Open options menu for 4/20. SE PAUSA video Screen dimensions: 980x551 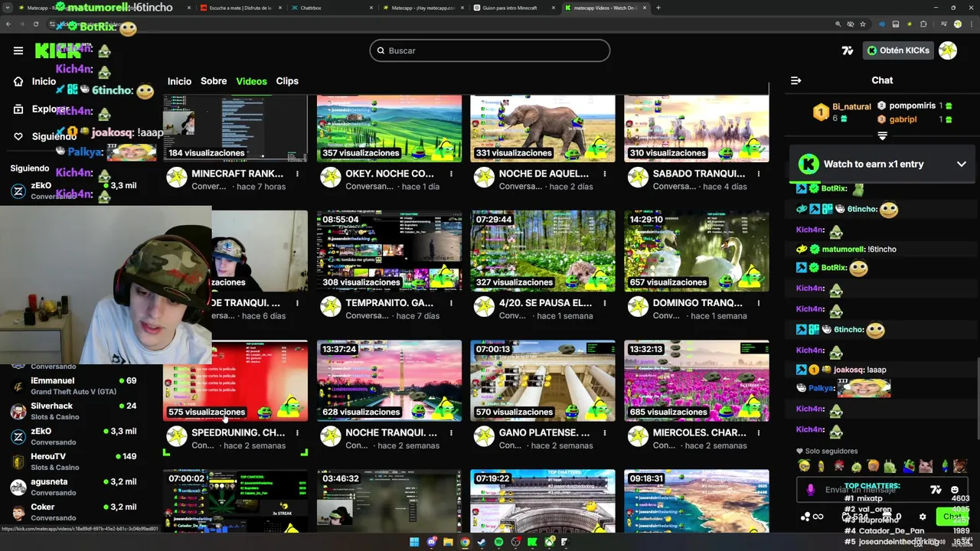(605, 303)
